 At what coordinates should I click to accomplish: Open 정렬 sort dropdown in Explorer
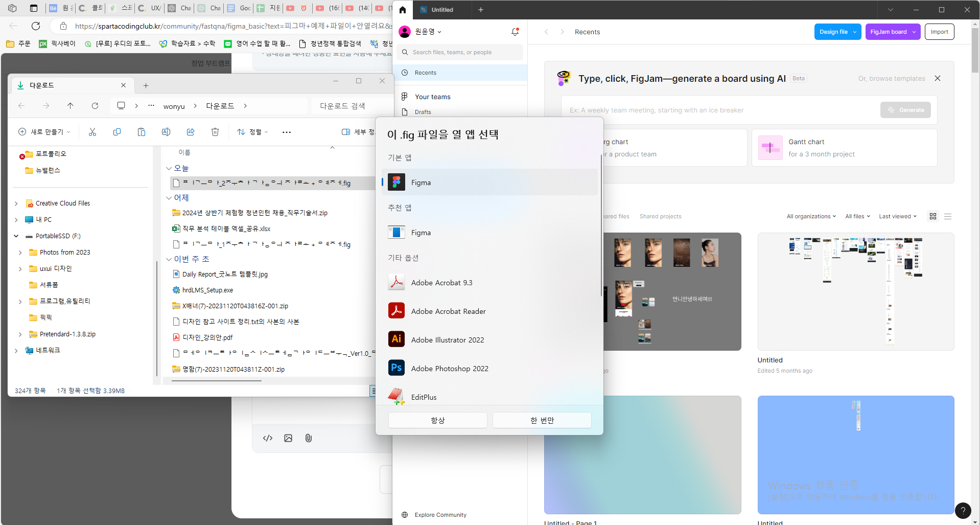[x=253, y=132]
